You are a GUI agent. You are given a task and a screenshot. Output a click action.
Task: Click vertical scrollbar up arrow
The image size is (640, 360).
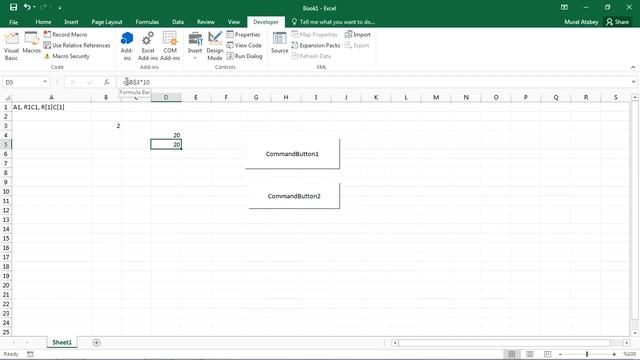coord(635,98)
